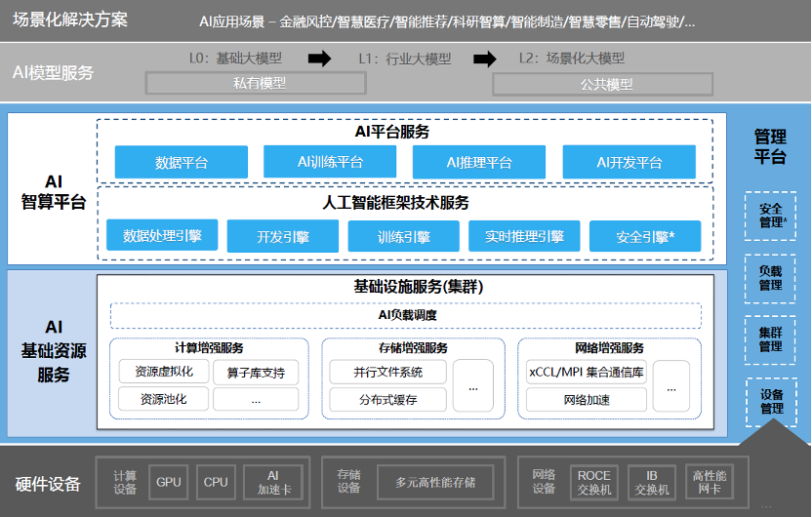Click the 硬件设备 label
This screenshot has height=517, width=812.
point(48,484)
